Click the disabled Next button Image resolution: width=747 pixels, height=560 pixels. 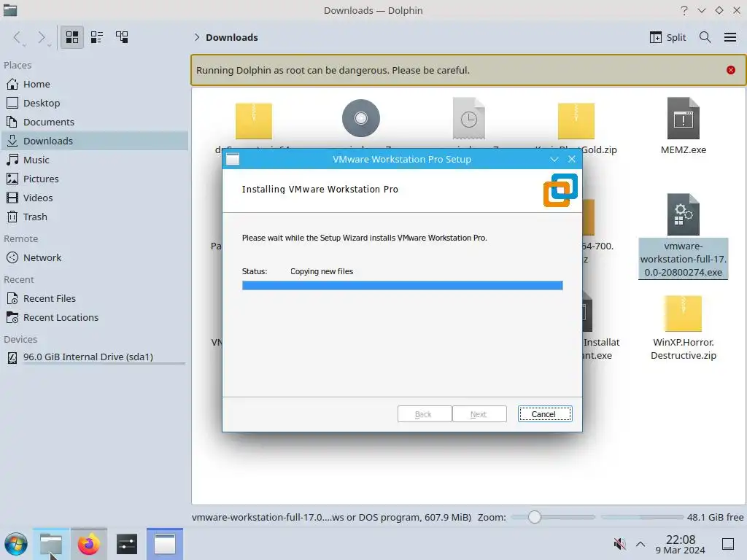[479, 414]
